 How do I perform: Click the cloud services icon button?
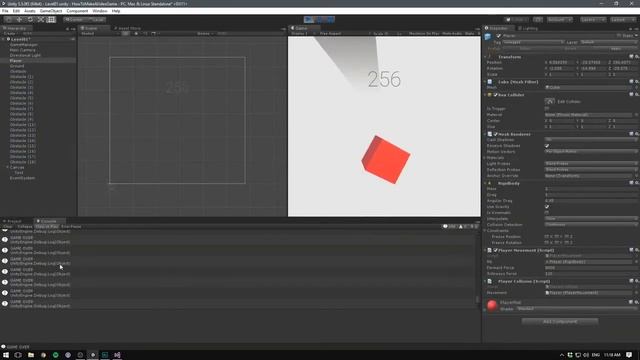click(x=538, y=20)
